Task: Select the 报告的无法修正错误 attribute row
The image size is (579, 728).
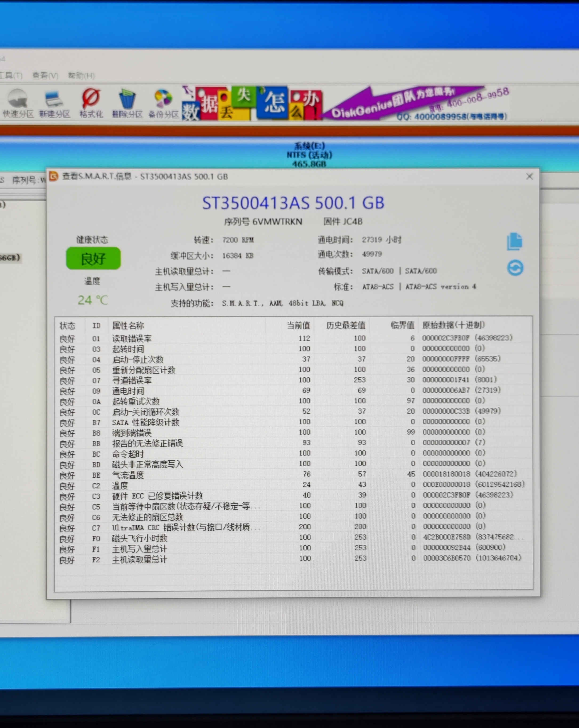Action: (293, 443)
